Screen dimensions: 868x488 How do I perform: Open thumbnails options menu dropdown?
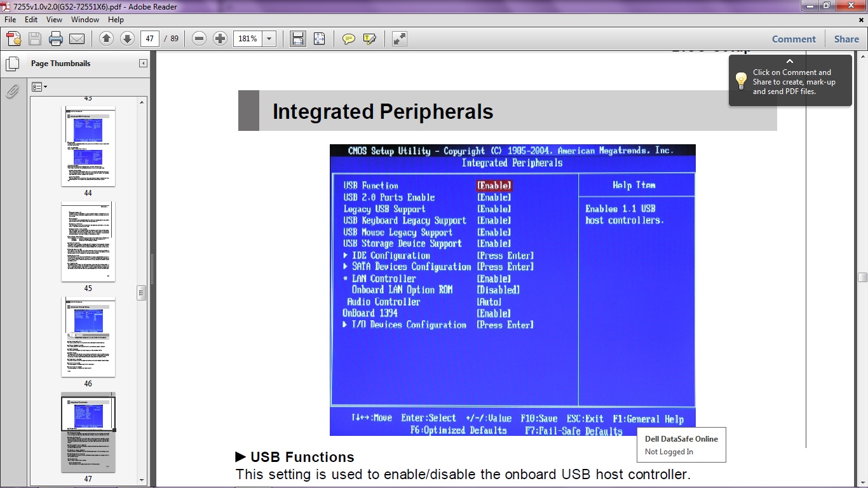pyautogui.click(x=39, y=87)
